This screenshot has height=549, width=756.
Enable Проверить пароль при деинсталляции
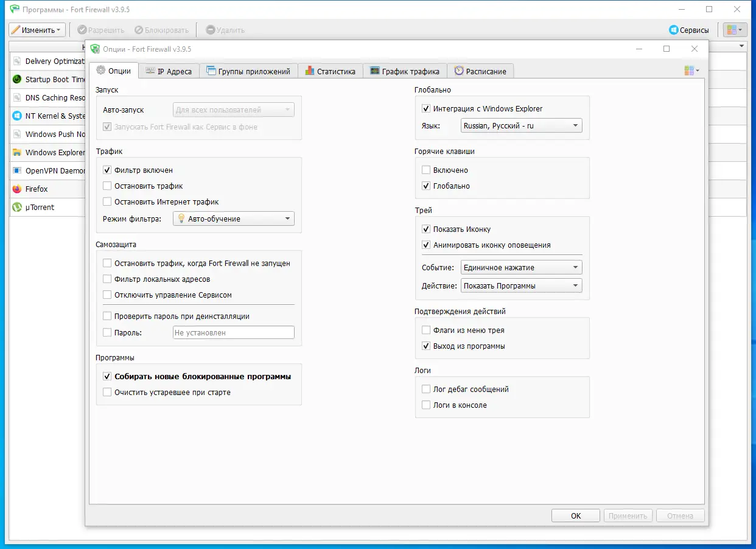coord(107,316)
